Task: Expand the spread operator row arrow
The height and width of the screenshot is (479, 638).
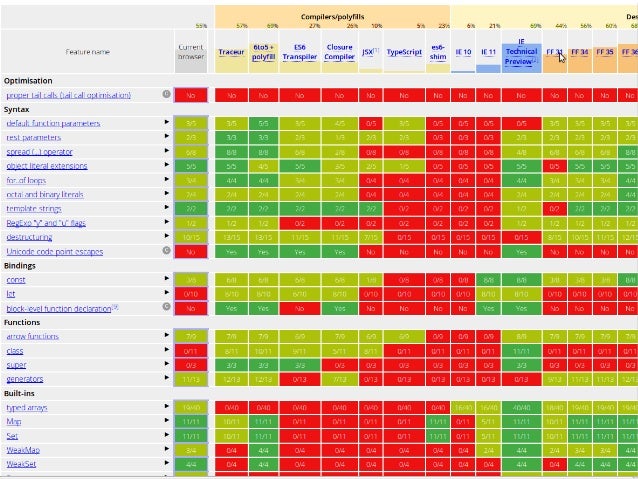Action: coord(166,151)
